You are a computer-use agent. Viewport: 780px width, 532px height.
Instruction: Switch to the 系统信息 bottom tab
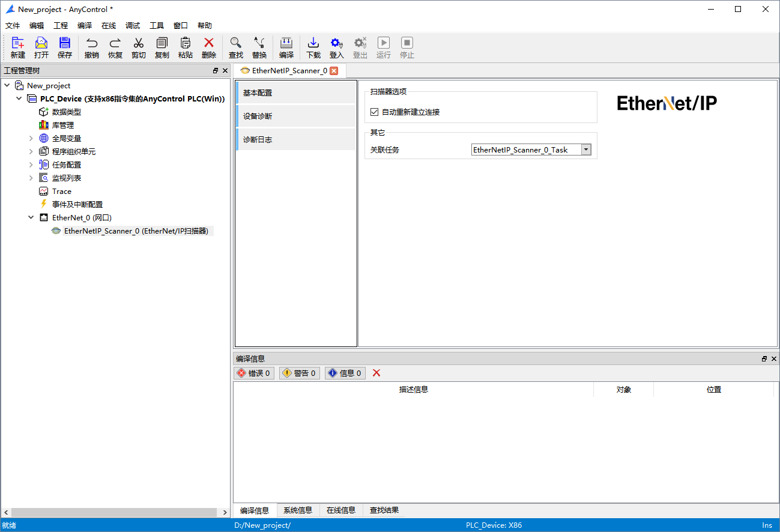coord(298,510)
